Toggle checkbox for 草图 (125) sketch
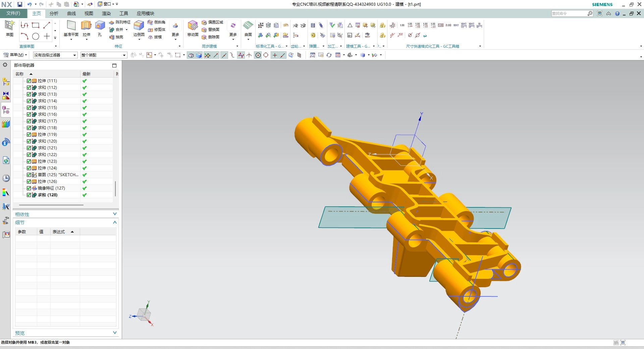644x349 pixels. (x=29, y=175)
